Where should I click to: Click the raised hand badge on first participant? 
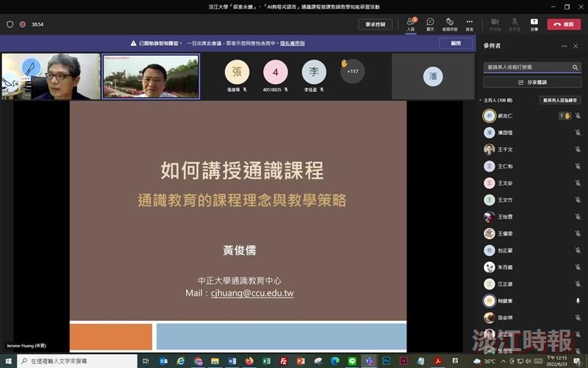(565, 116)
